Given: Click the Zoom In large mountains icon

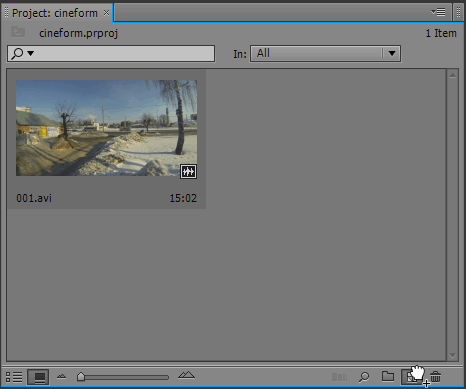Looking at the screenshot, I should pyautogui.click(x=186, y=375).
